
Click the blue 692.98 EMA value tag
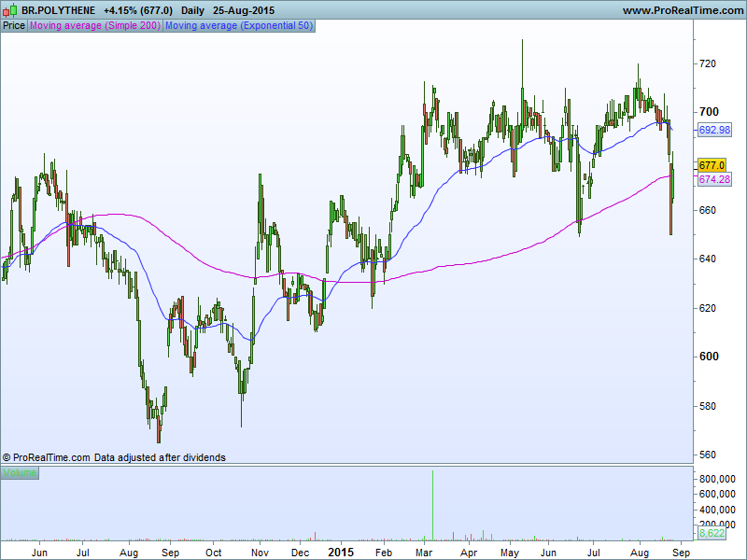click(x=714, y=130)
